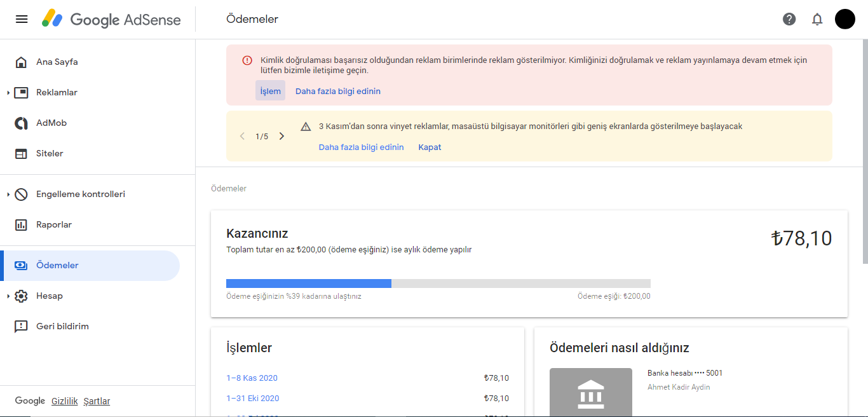Screen dimensions: 868x417
Task: Click the yellow warning triangle icon
Action: click(306, 126)
